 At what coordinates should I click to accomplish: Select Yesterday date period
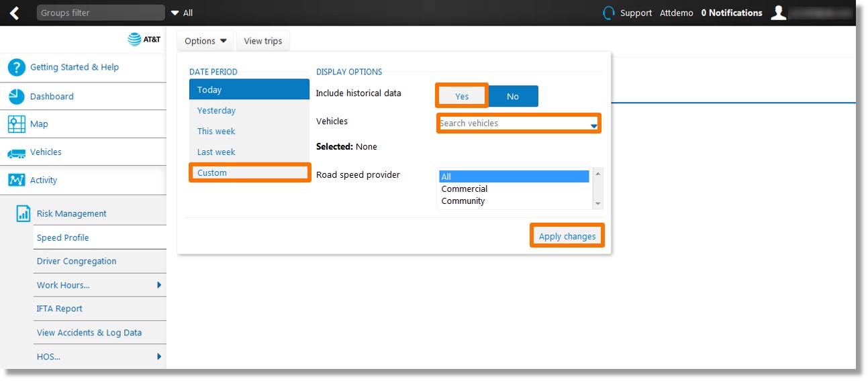pos(250,111)
